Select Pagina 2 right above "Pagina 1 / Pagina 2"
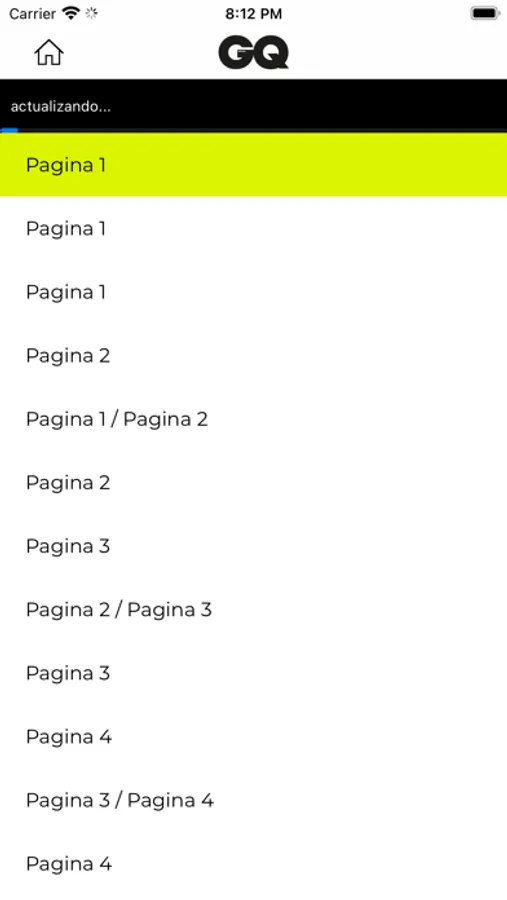The image size is (507, 900). click(253, 356)
